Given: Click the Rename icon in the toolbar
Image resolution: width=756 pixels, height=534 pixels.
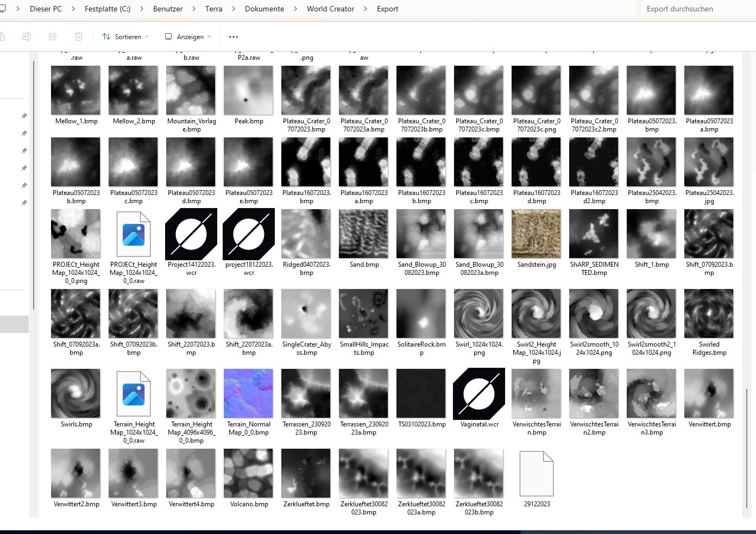Looking at the screenshot, I should [26, 36].
